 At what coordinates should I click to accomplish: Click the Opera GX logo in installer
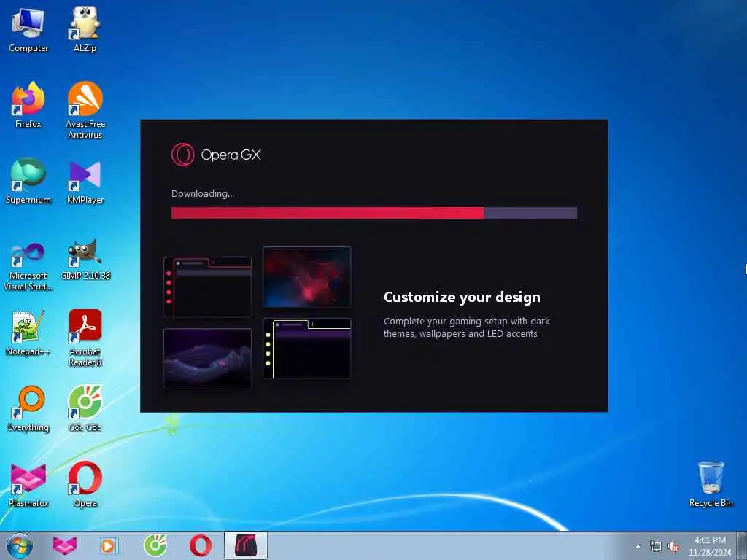[x=216, y=155]
